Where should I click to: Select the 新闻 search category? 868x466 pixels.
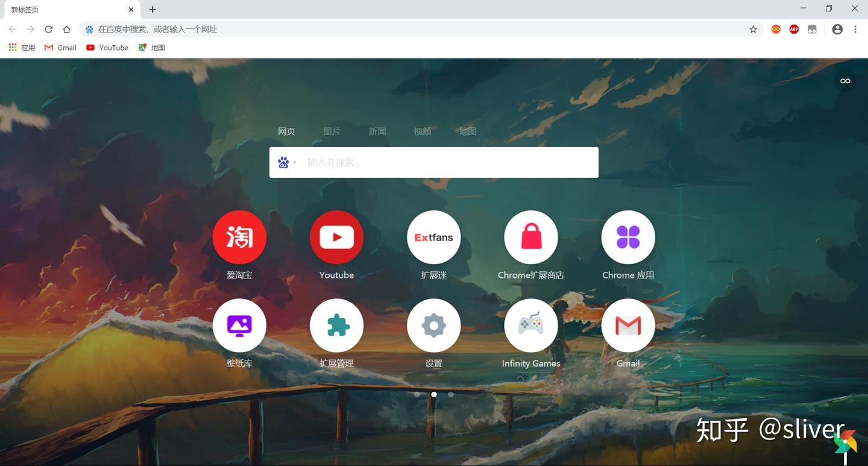pyautogui.click(x=377, y=131)
